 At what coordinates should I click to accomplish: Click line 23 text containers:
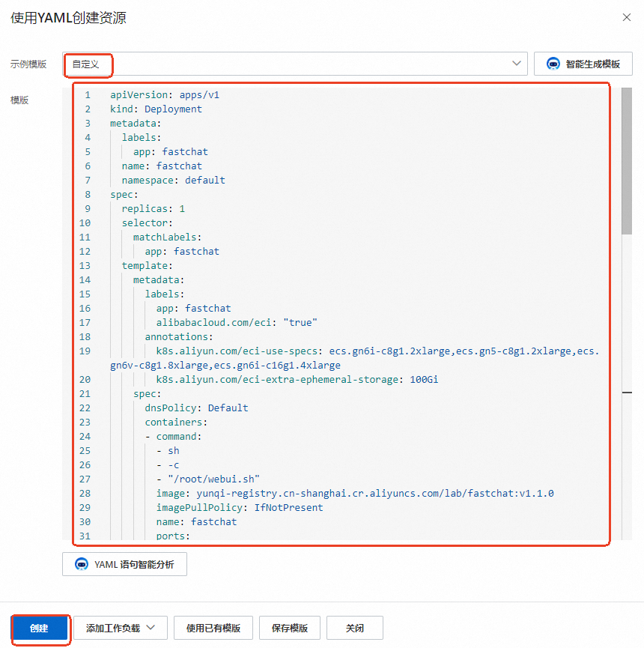coord(175,423)
